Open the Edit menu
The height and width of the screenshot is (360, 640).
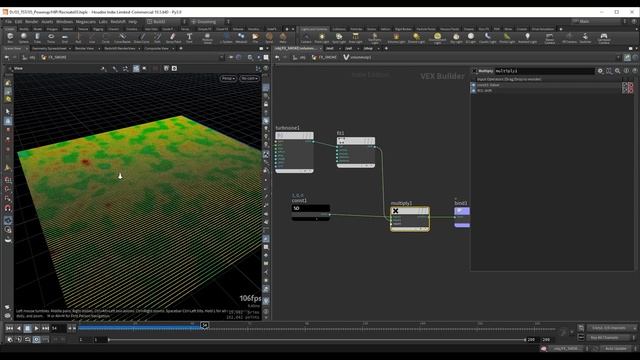(19, 22)
